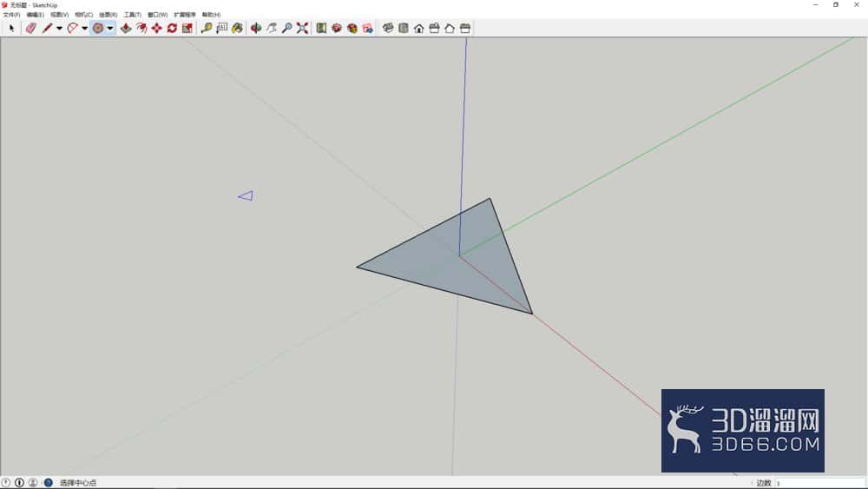The height and width of the screenshot is (489, 868).
Task: Select the Tape Measure tool
Action: tap(207, 29)
